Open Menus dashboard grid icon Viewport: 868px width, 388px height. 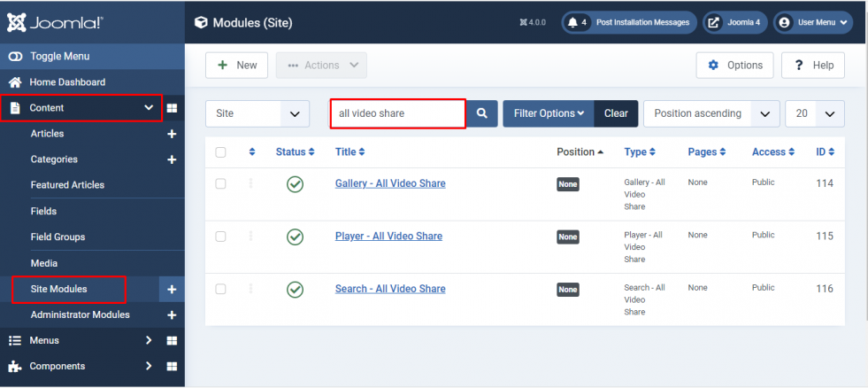click(x=172, y=340)
